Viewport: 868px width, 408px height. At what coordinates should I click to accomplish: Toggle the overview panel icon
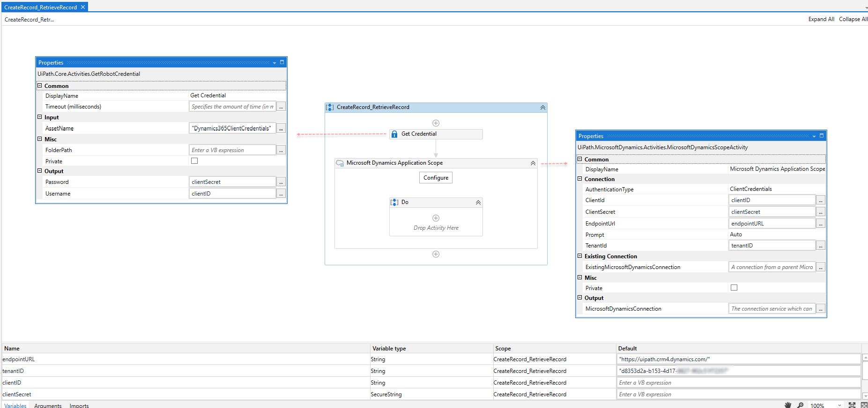coord(864,405)
